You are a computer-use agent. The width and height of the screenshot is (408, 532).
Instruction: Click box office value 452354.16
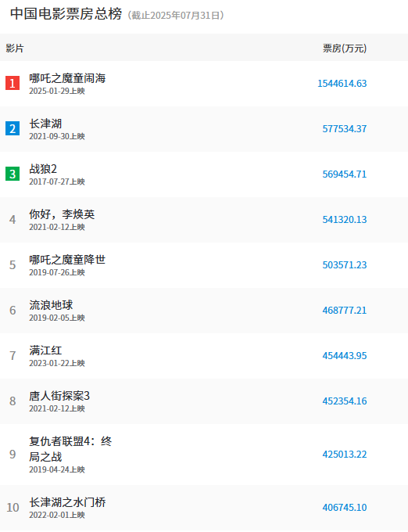pyautogui.click(x=344, y=401)
